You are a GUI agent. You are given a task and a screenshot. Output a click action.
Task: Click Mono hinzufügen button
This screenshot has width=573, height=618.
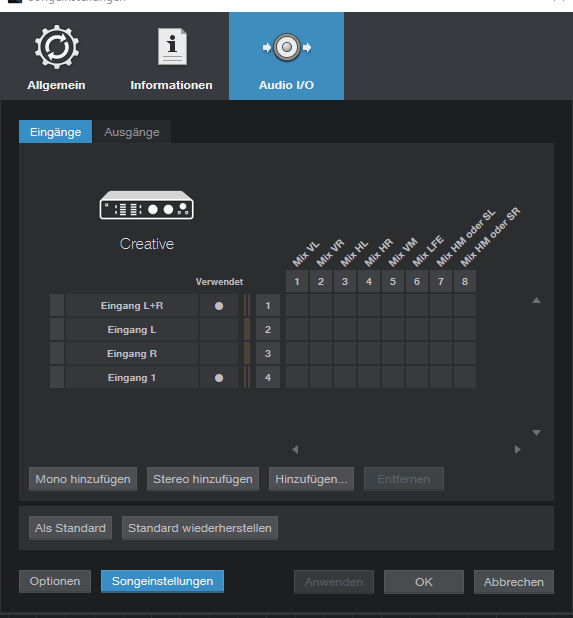tap(83, 479)
